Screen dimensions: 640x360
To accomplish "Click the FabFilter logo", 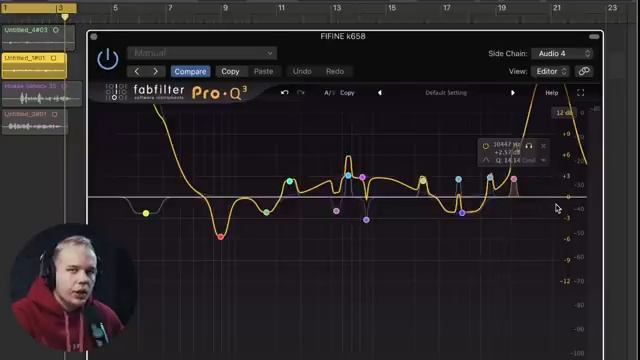I will tap(145, 92).
